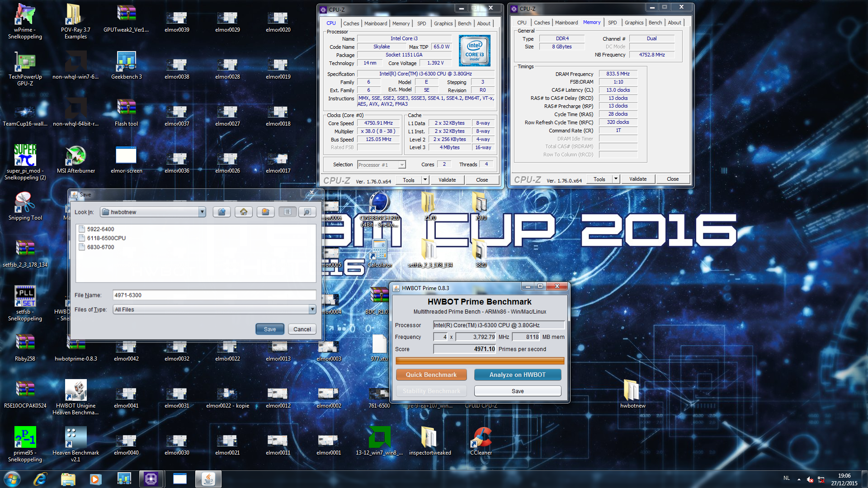The width and height of the screenshot is (868, 488).
Task: Open Caches tab in left CPU-Z window
Action: tap(351, 23)
